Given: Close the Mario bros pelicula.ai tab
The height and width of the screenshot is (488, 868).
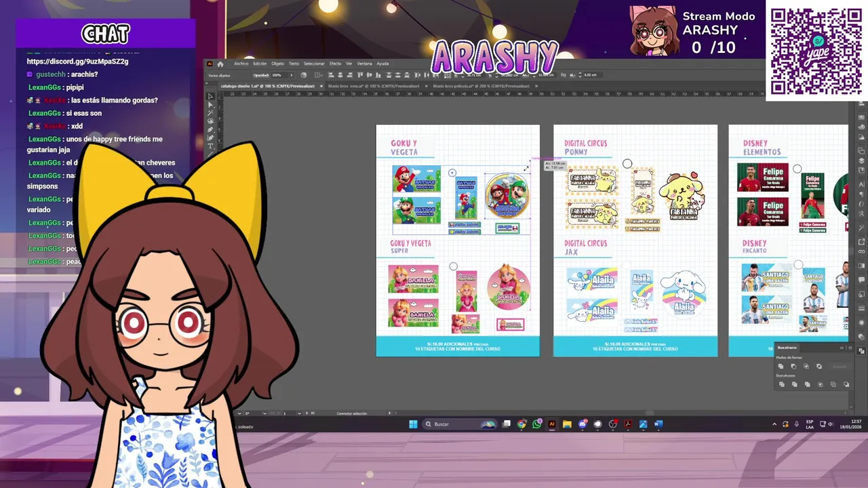Looking at the screenshot, I should click(x=536, y=86).
